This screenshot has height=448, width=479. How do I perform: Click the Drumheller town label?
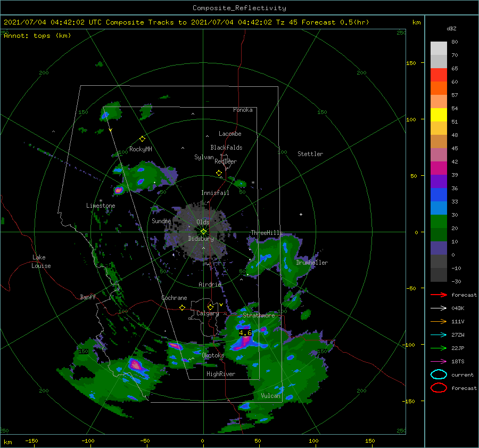point(312,263)
